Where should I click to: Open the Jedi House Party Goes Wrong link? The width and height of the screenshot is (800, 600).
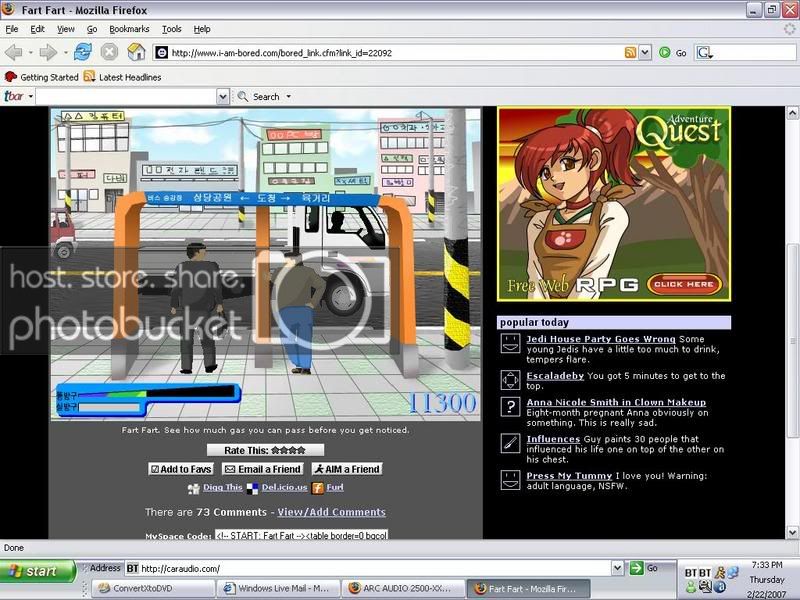tap(601, 339)
